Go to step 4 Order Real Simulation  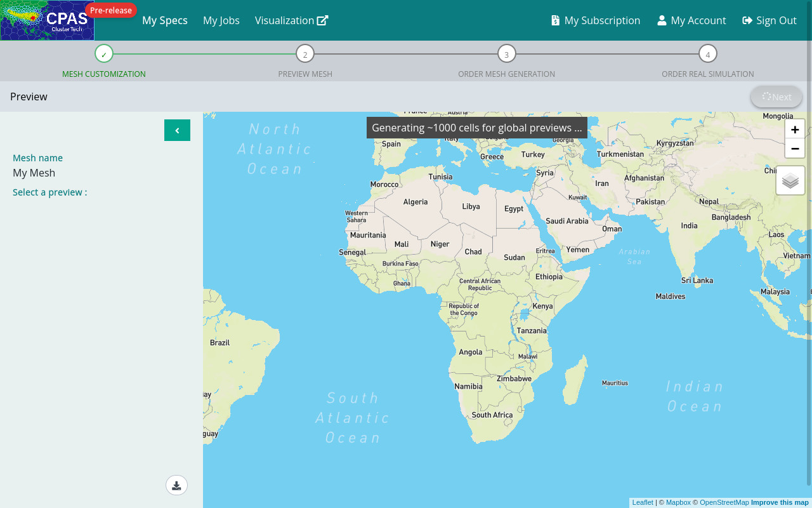(x=708, y=54)
